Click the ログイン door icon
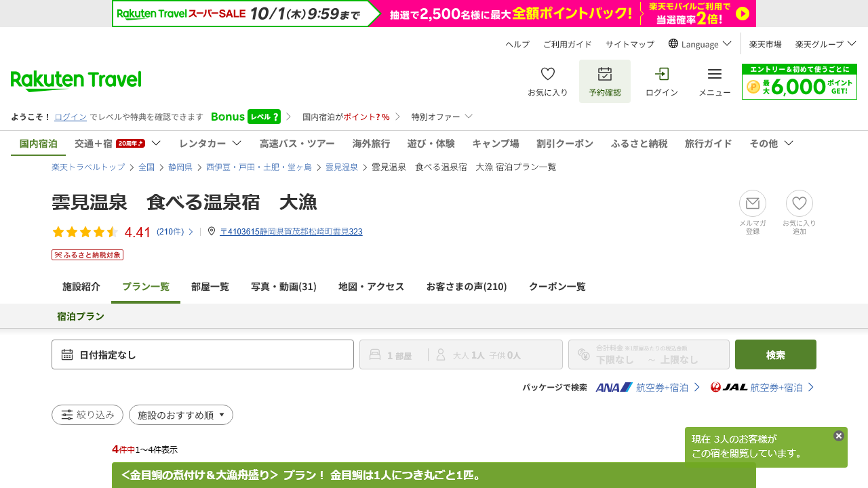Viewport: 868px width, 488px height. [x=662, y=74]
